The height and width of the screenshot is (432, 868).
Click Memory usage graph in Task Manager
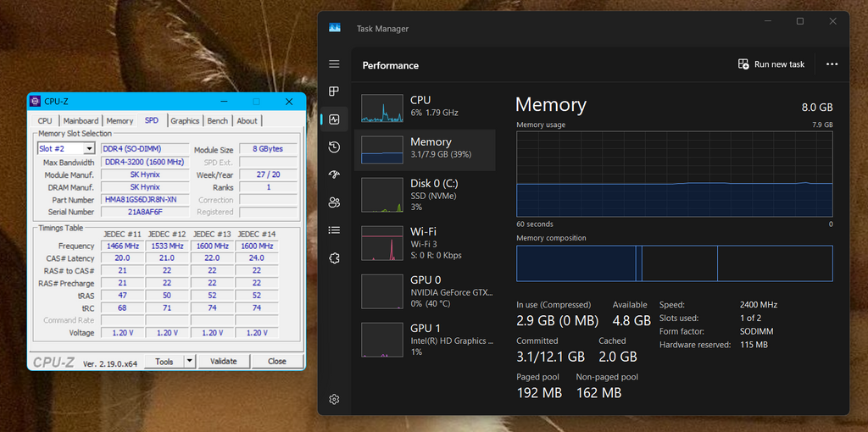pyautogui.click(x=674, y=174)
